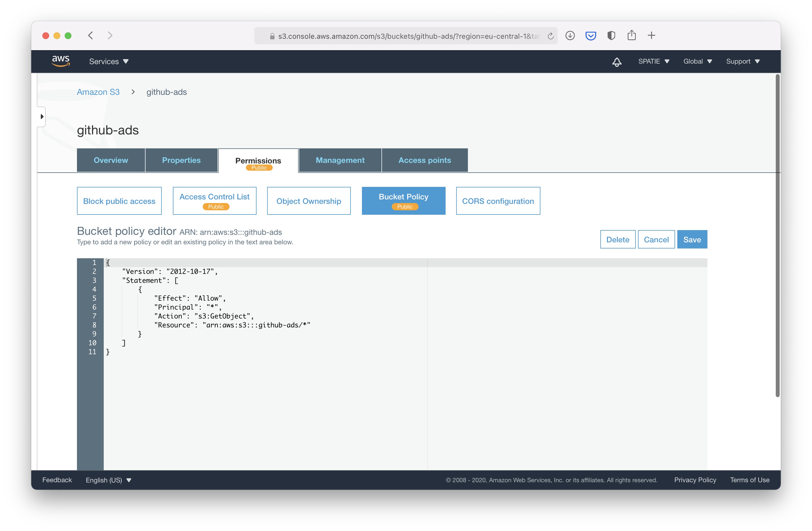812x531 pixels.
Task: Open a new tab with plus icon
Action: coord(651,35)
